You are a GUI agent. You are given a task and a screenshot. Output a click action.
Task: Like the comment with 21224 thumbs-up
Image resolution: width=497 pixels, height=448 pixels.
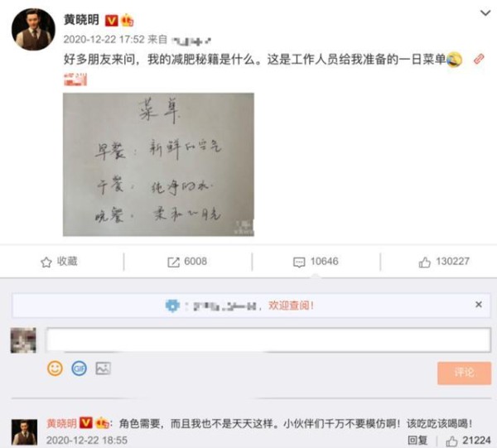coord(469,441)
